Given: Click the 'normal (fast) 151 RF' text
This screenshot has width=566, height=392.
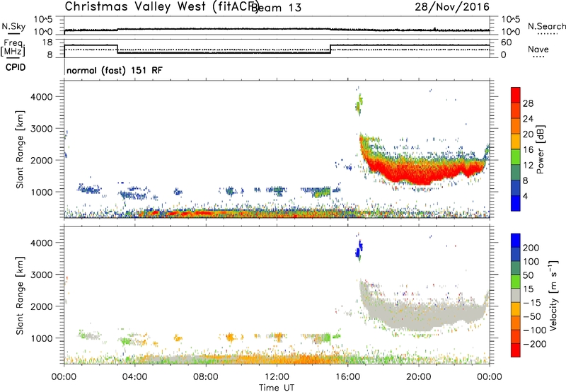Looking at the screenshot, I should pyautogui.click(x=115, y=70).
